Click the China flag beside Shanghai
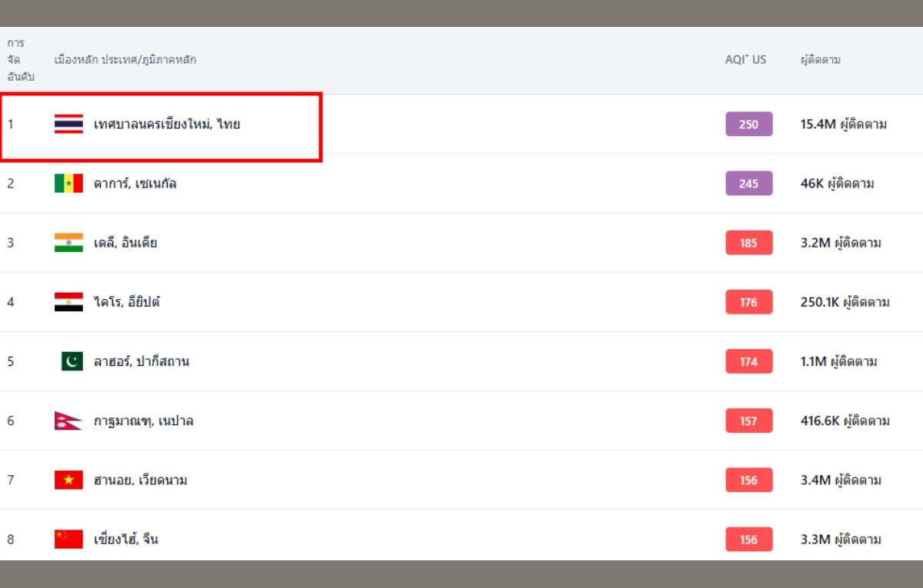The height and width of the screenshot is (588, 923). tap(68, 540)
